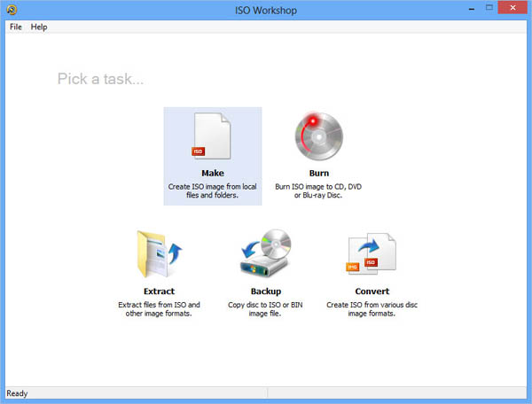Click the Make ISO document icon

click(212, 136)
